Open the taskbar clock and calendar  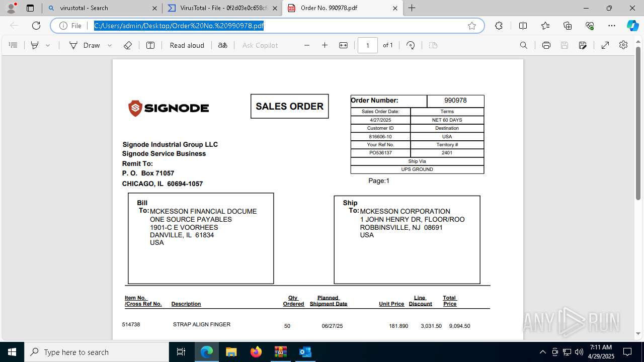pos(601,352)
